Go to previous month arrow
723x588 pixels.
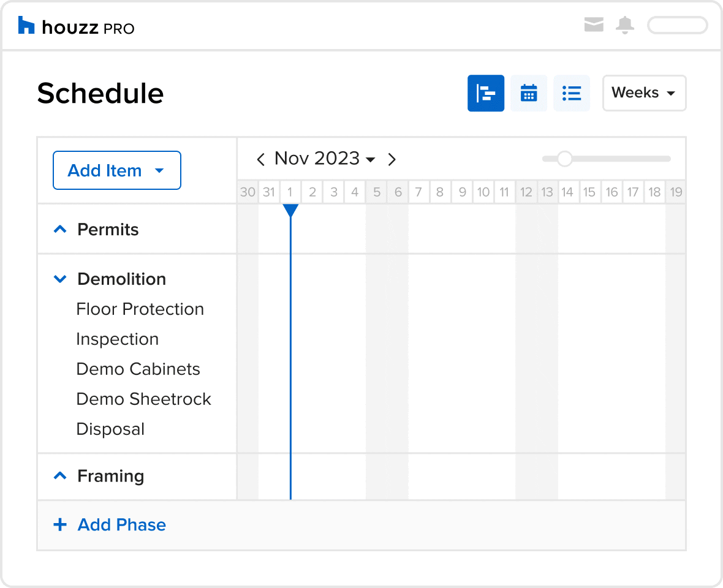(x=260, y=159)
